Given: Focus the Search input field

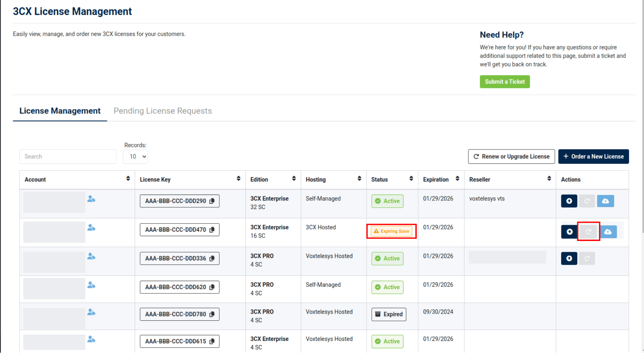Looking at the screenshot, I should 68,157.
